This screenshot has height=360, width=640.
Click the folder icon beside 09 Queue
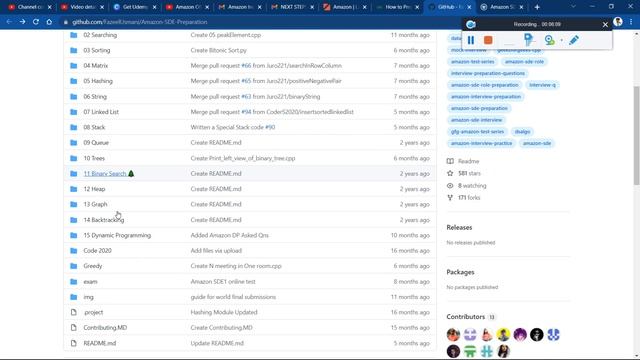coord(73,143)
